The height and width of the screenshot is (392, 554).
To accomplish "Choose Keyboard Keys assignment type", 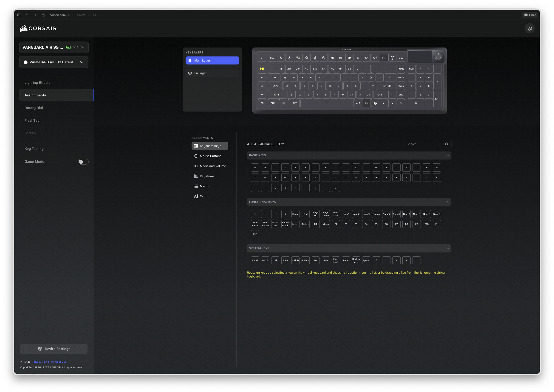I will pyautogui.click(x=210, y=146).
